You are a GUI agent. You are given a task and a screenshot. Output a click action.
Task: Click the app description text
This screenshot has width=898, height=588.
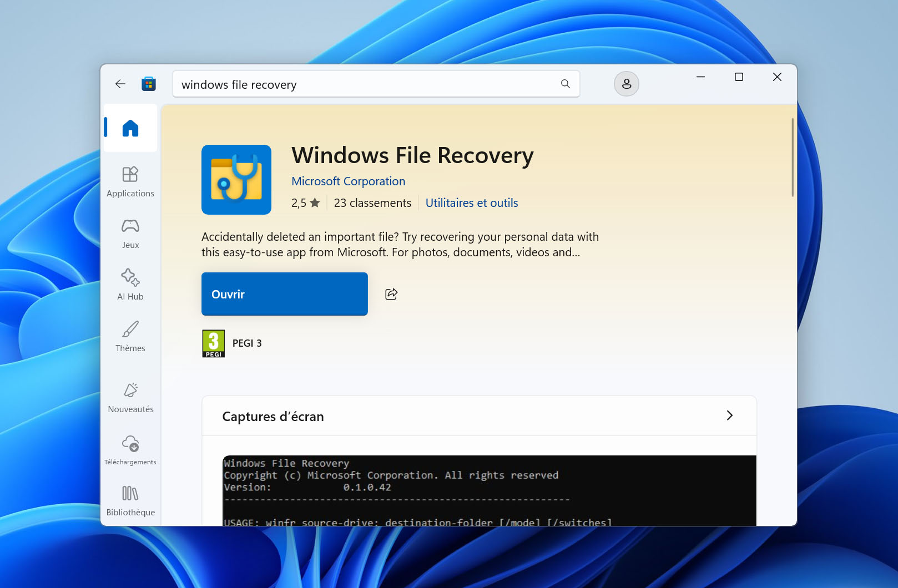point(400,245)
